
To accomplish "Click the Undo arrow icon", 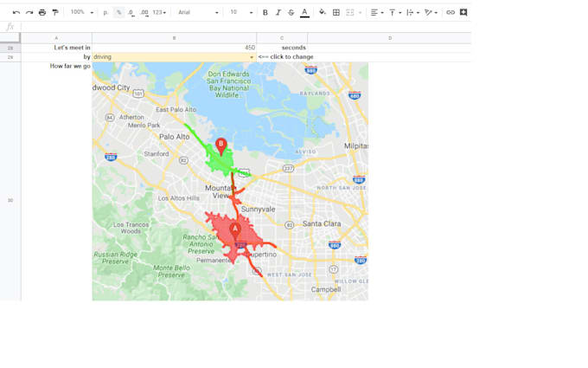I will click(x=16, y=12).
